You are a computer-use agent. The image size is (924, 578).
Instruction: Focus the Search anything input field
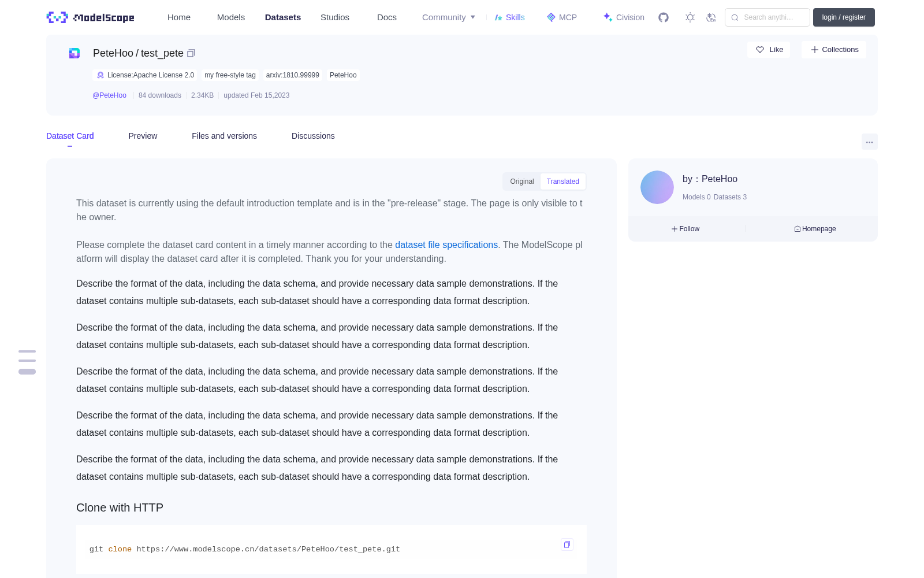[x=767, y=17]
